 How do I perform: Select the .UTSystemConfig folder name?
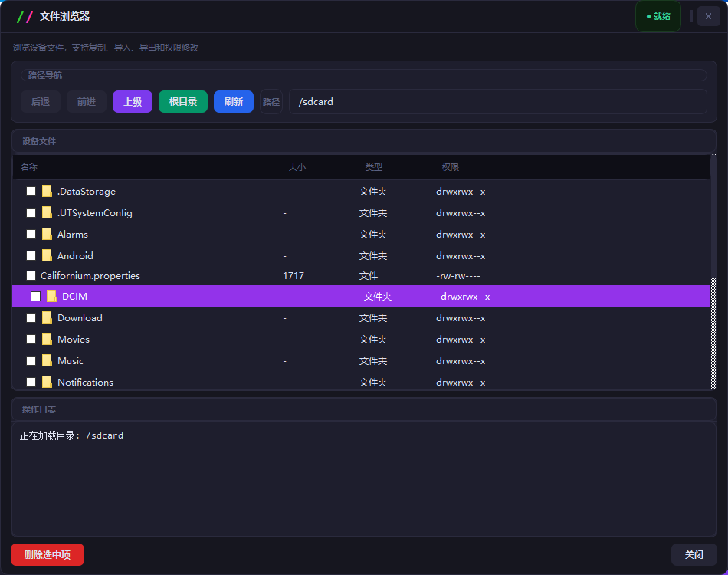tap(95, 212)
